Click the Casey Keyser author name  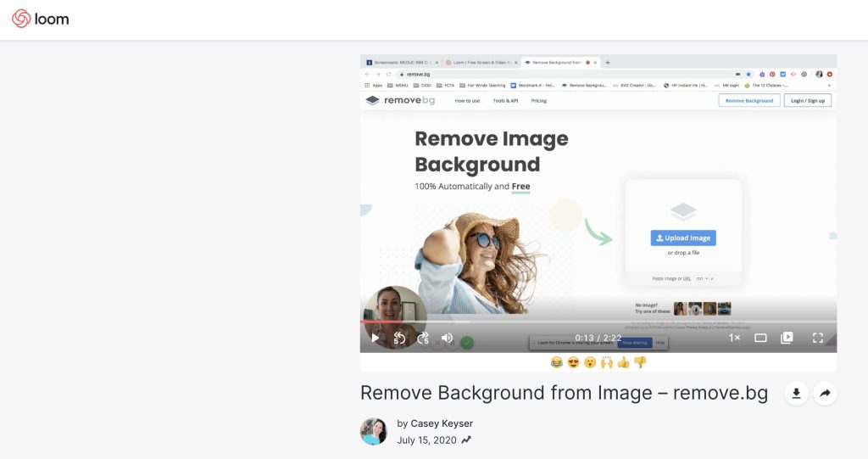pos(442,423)
